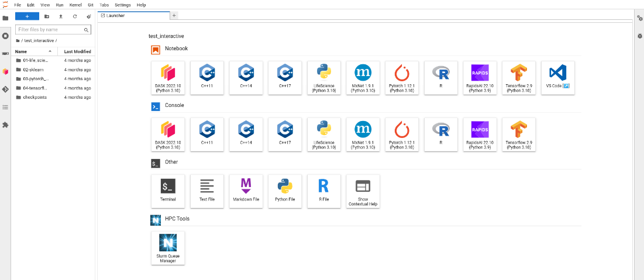Select the 02-sklearn folder

(x=53, y=70)
